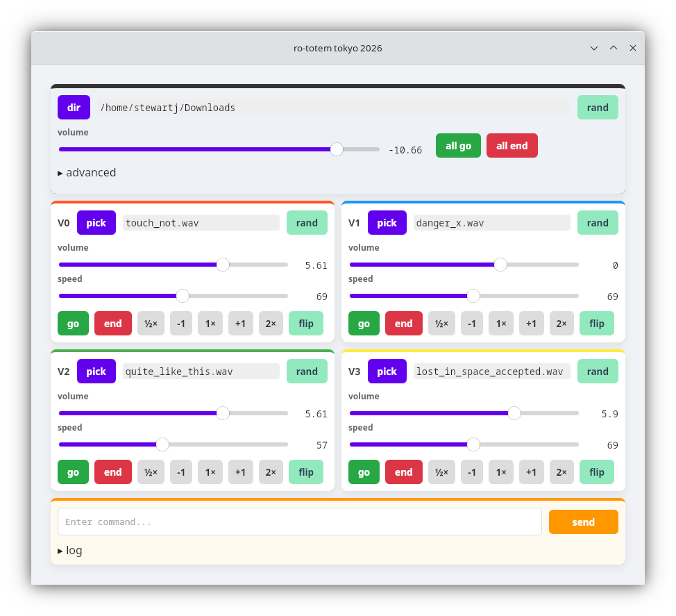Set V3 to double speed
Viewport: 676px width, 616px height.
tap(561, 472)
